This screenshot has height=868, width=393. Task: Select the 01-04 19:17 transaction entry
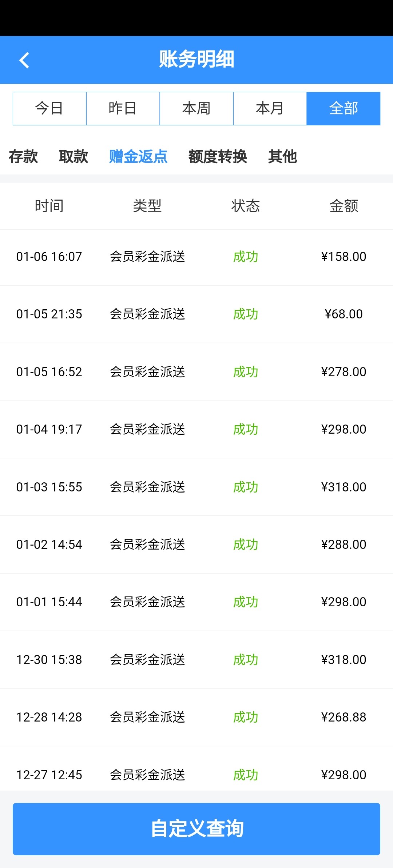[x=196, y=429]
